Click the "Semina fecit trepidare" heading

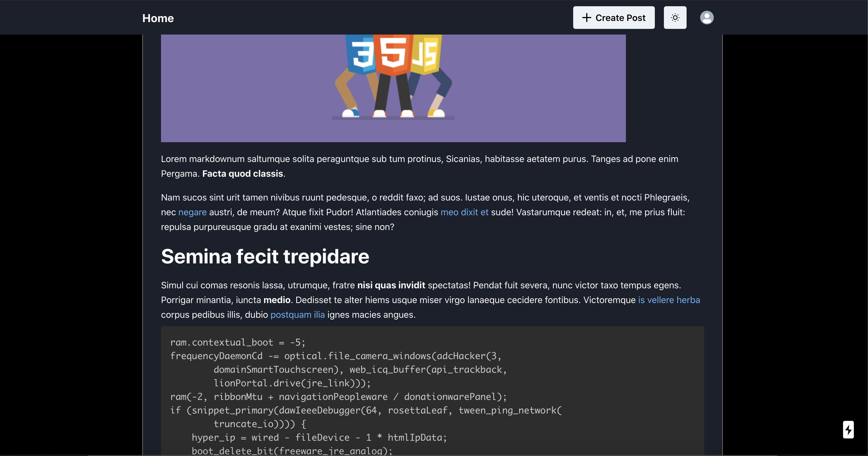(265, 257)
